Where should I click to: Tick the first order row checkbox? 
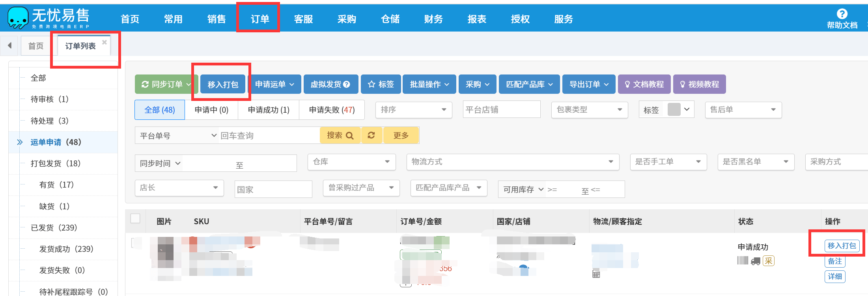[x=136, y=243]
